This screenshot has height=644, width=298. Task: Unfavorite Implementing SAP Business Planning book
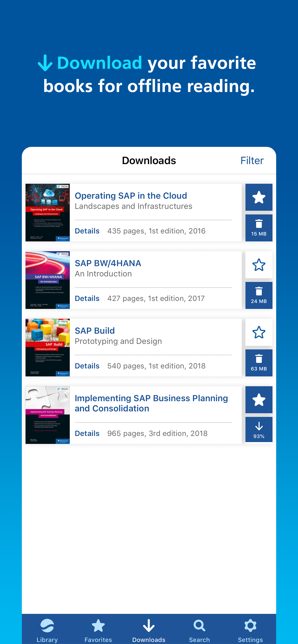259,399
